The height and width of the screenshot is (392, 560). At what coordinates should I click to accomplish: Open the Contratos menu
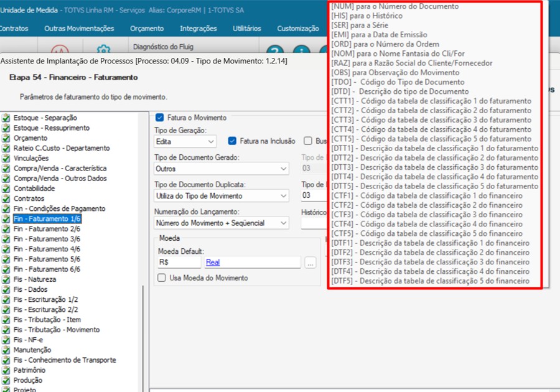14,29
